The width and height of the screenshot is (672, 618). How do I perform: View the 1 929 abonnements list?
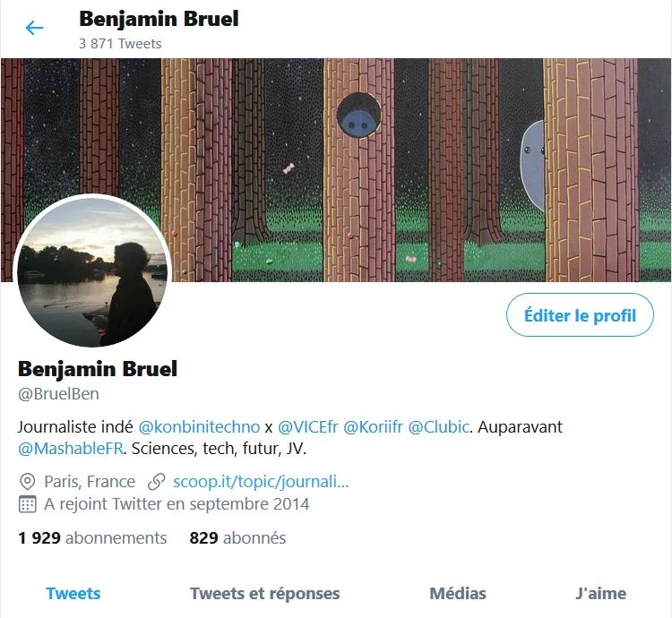tap(92, 538)
